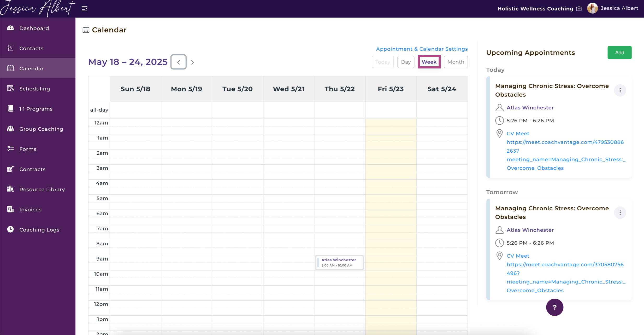Click Jessica Albert signature logo

tap(37, 8)
